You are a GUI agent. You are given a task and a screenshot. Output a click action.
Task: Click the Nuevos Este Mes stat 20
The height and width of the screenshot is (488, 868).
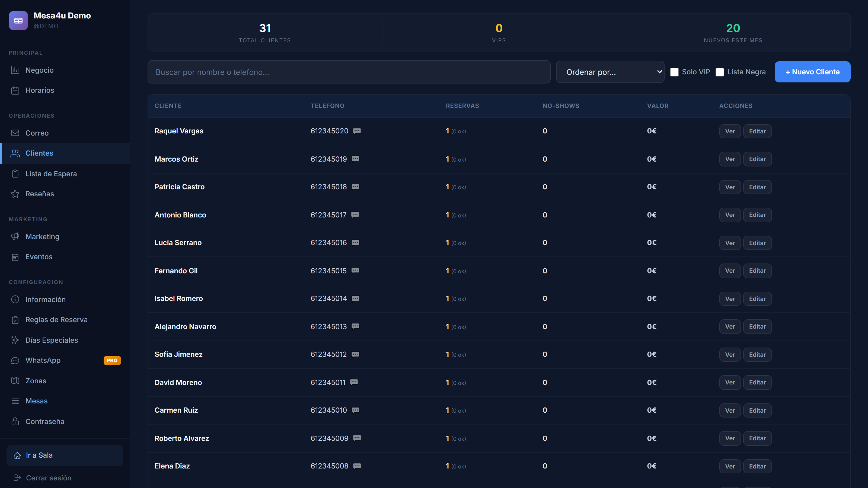click(733, 33)
